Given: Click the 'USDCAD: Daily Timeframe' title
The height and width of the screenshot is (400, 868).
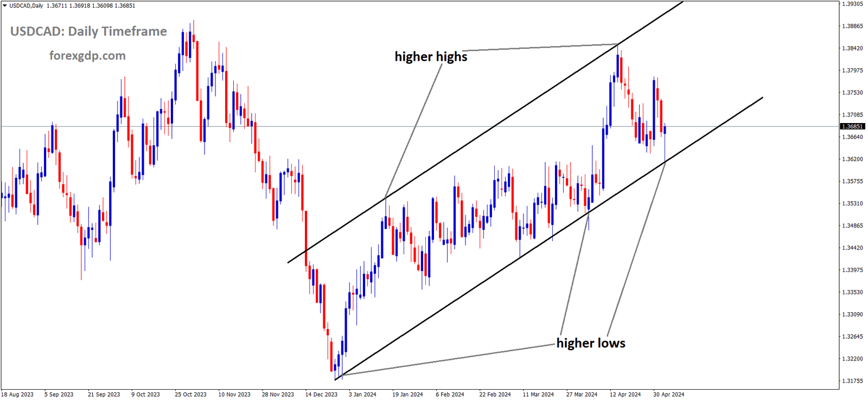Looking at the screenshot, I should point(88,31).
